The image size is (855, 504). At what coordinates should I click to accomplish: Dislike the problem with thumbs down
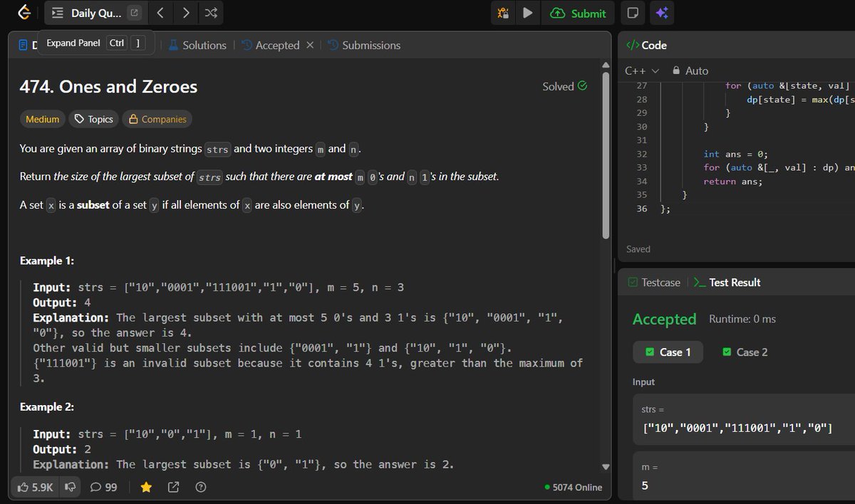click(71, 487)
